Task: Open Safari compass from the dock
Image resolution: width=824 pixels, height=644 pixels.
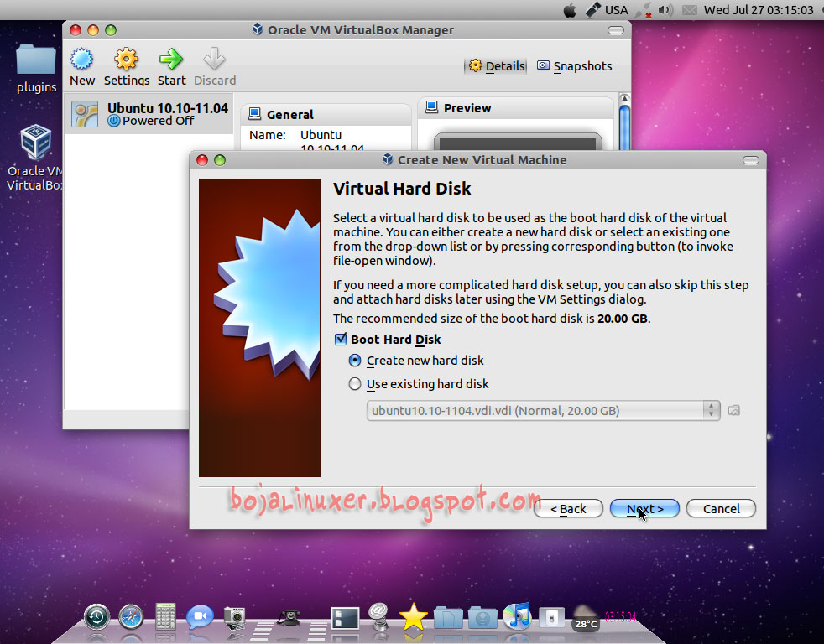Action: pos(131,616)
